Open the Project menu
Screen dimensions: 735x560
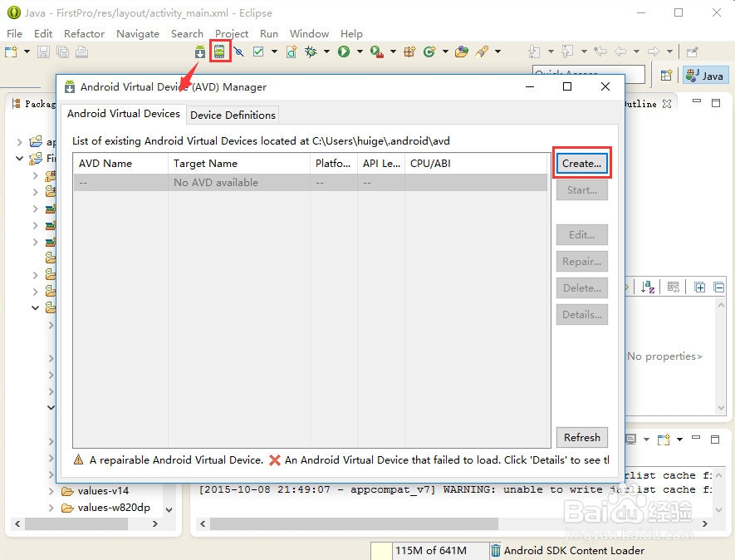pos(232,34)
